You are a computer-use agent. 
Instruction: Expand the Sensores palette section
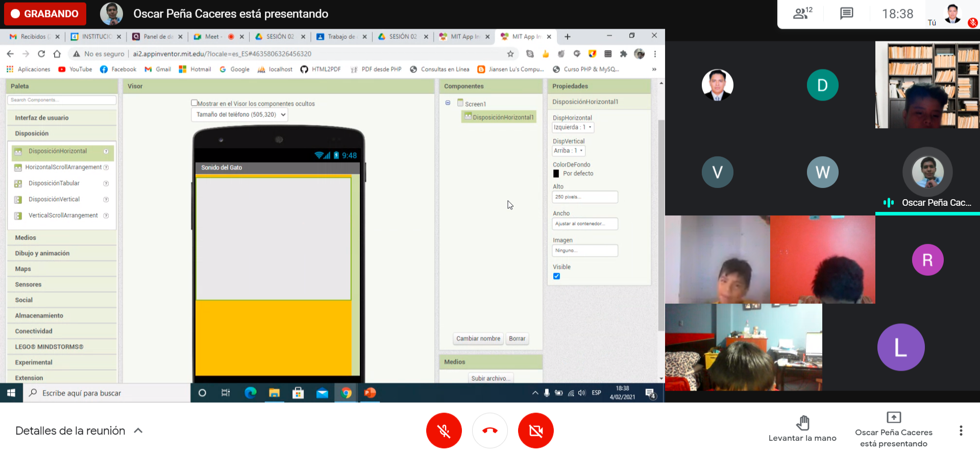[28, 284]
